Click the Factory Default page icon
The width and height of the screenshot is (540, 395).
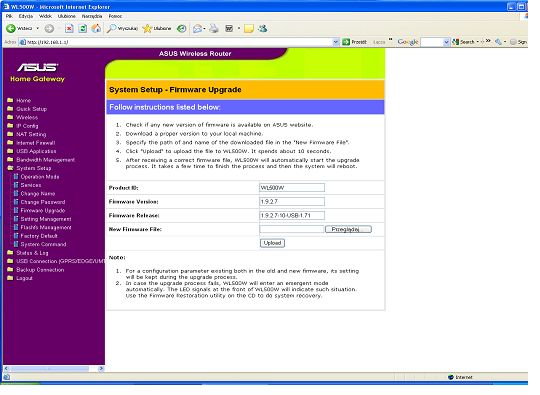pyautogui.click(x=16, y=236)
